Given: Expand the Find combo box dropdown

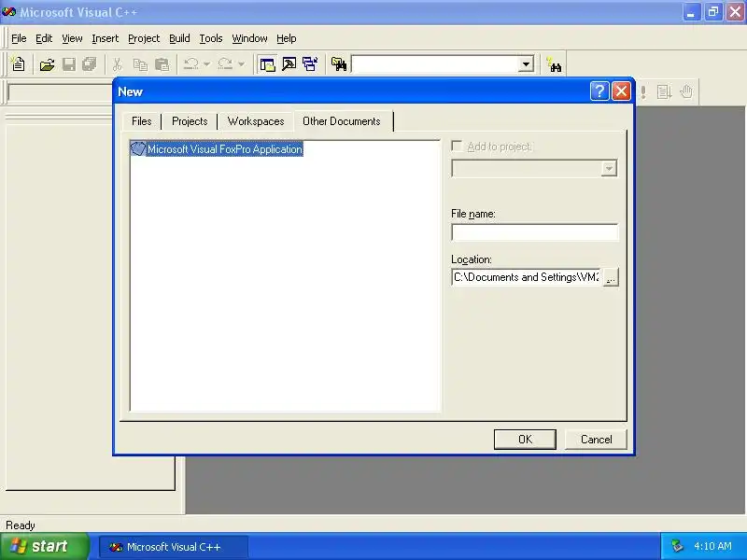Looking at the screenshot, I should (x=526, y=64).
